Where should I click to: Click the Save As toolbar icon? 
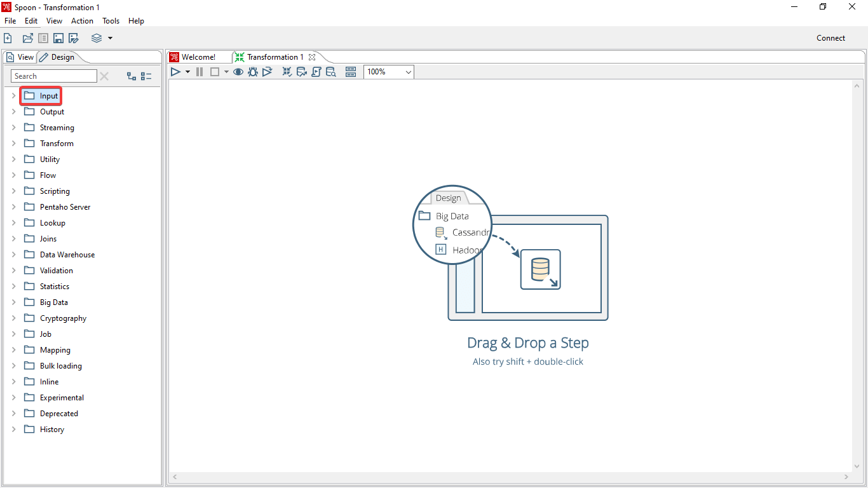(x=74, y=38)
